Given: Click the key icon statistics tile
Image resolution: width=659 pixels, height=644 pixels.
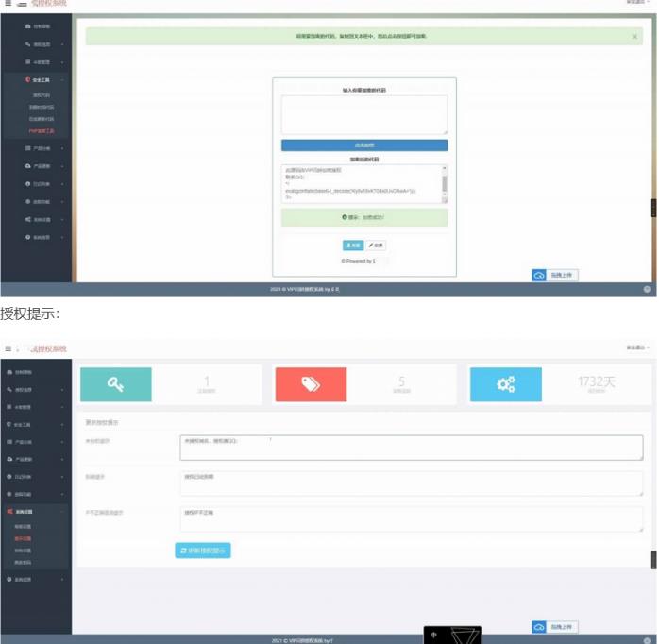Looking at the screenshot, I should (115, 383).
